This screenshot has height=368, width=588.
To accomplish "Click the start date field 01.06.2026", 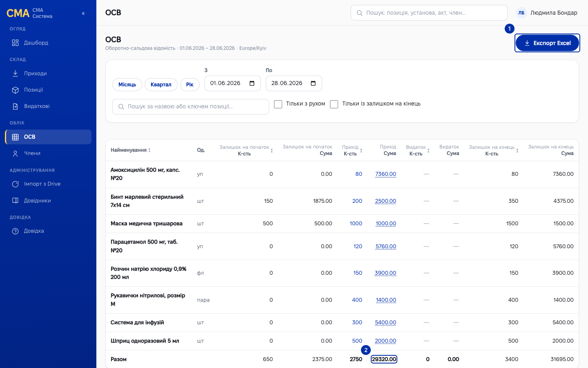I will tap(233, 83).
